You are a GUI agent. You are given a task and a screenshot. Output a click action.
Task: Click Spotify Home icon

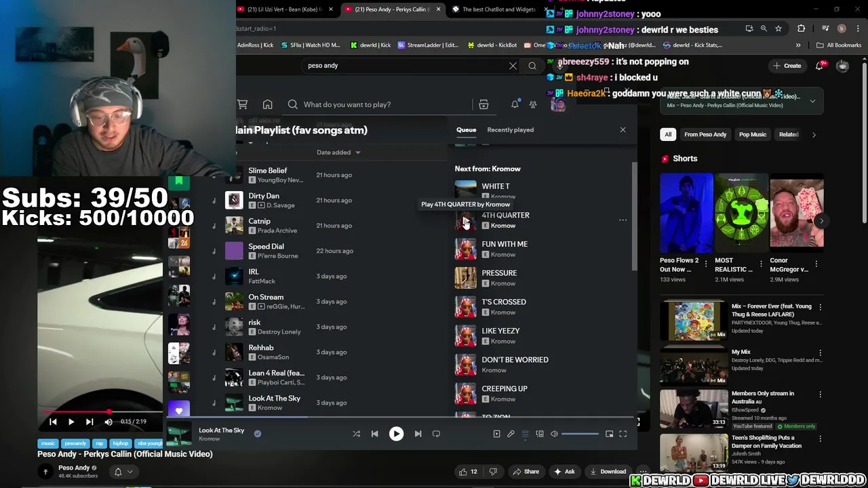pyautogui.click(x=267, y=104)
